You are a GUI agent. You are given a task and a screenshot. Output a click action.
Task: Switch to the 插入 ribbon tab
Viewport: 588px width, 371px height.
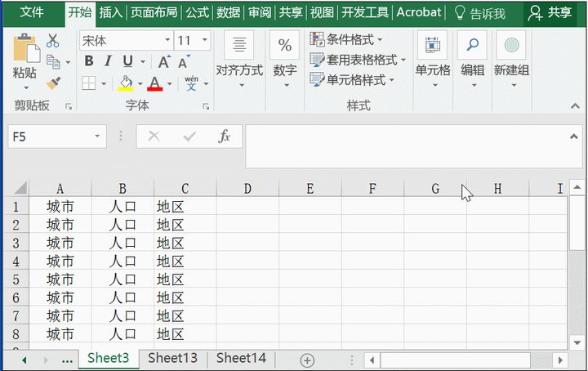tap(110, 12)
